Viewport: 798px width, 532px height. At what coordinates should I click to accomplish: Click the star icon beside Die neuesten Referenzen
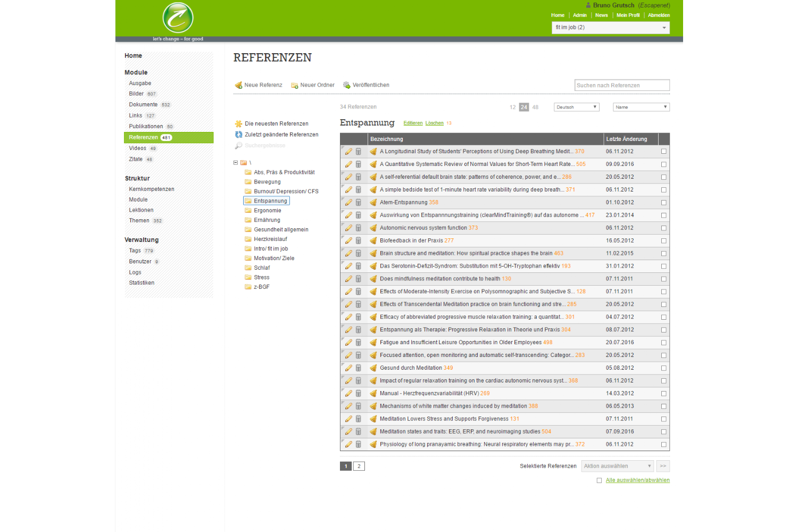coord(239,124)
